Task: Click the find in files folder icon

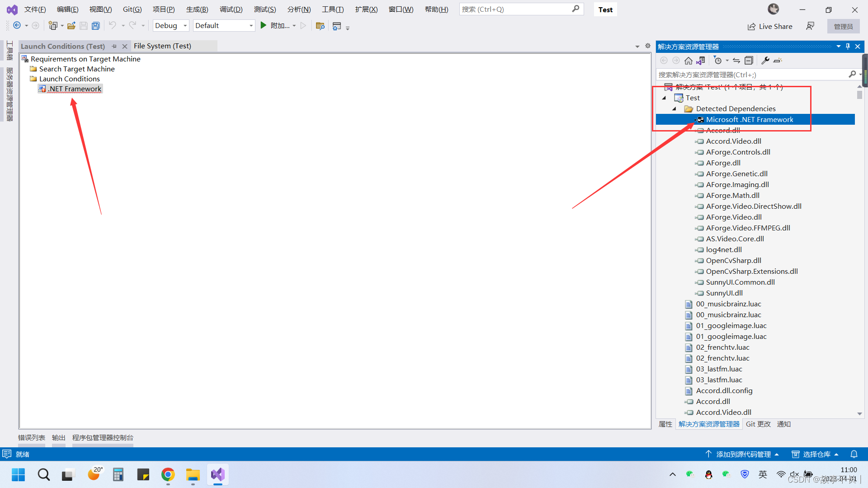Action: tap(320, 26)
